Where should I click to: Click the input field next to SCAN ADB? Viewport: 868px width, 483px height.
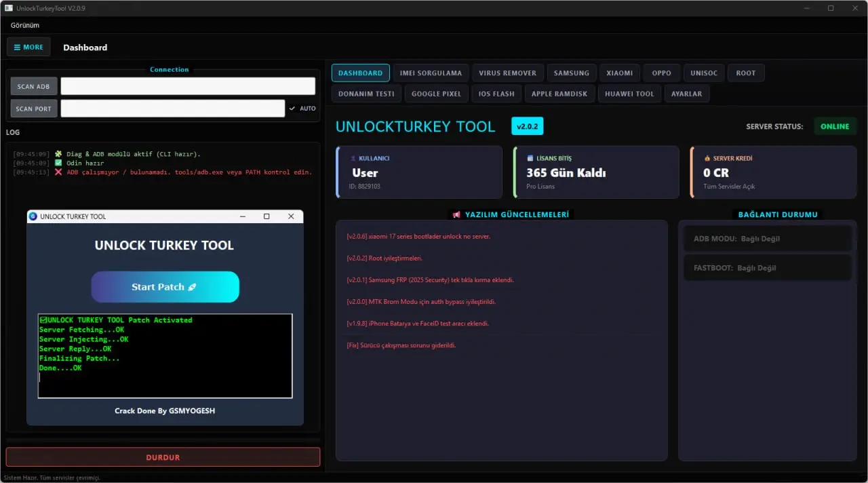[188, 86]
